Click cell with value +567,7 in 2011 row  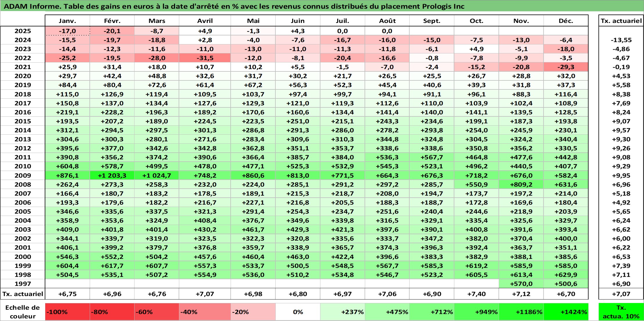(x=432, y=157)
